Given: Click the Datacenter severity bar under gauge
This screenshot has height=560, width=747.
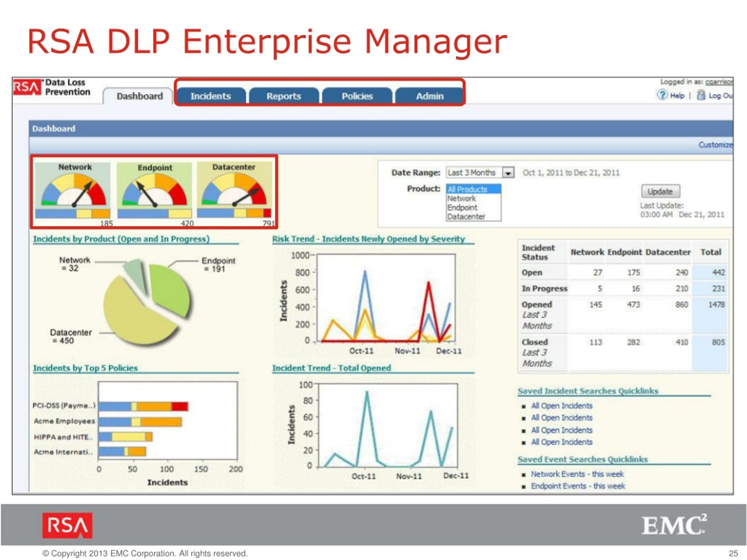Looking at the screenshot, I should pos(234,213).
